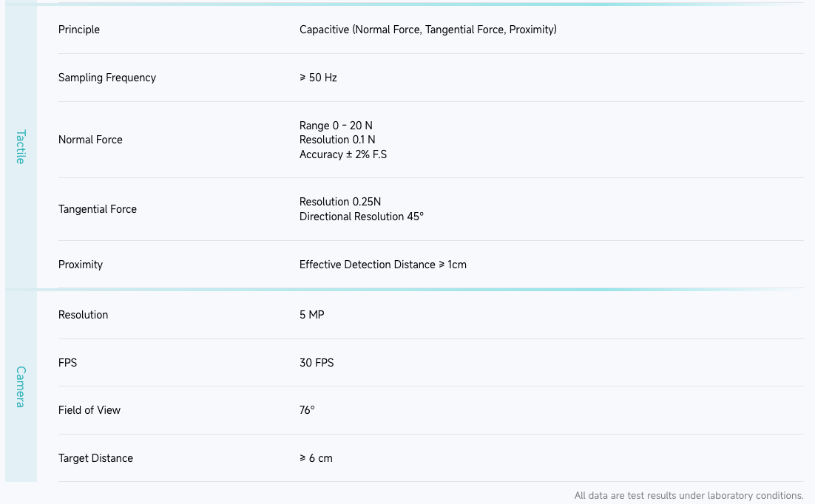Click the Resolution 0.1 N line
815x504 pixels.
click(x=337, y=140)
